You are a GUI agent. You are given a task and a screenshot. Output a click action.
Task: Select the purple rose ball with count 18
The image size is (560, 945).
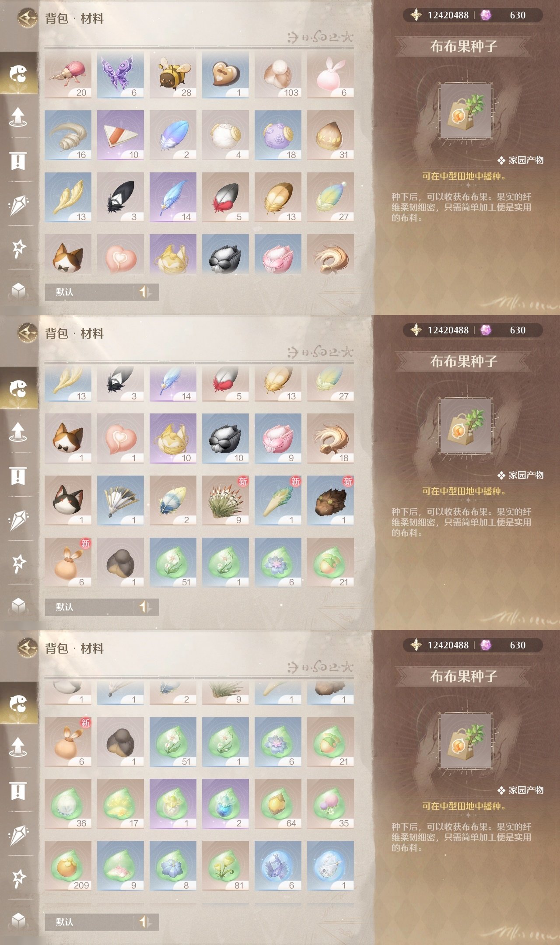(x=278, y=135)
